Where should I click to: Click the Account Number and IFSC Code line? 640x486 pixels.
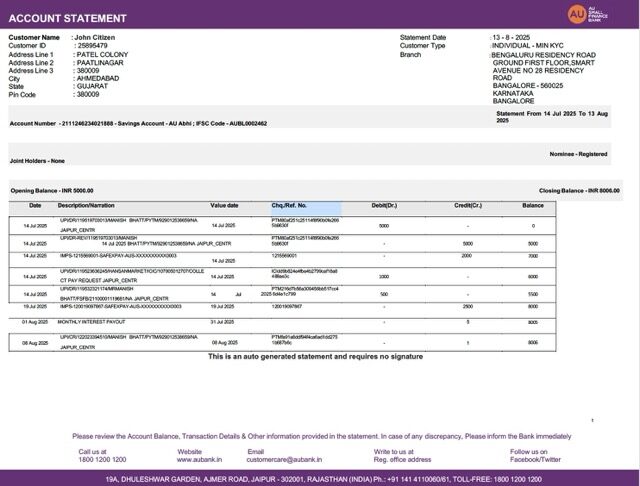(x=138, y=123)
